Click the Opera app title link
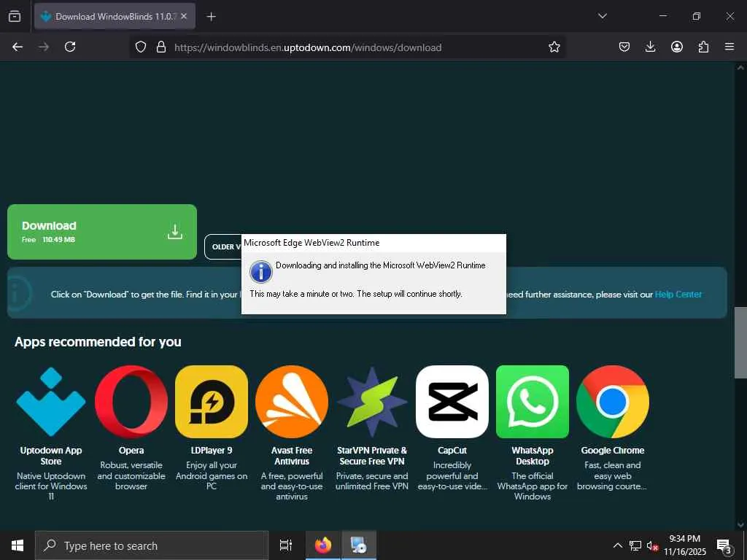 point(131,451)
